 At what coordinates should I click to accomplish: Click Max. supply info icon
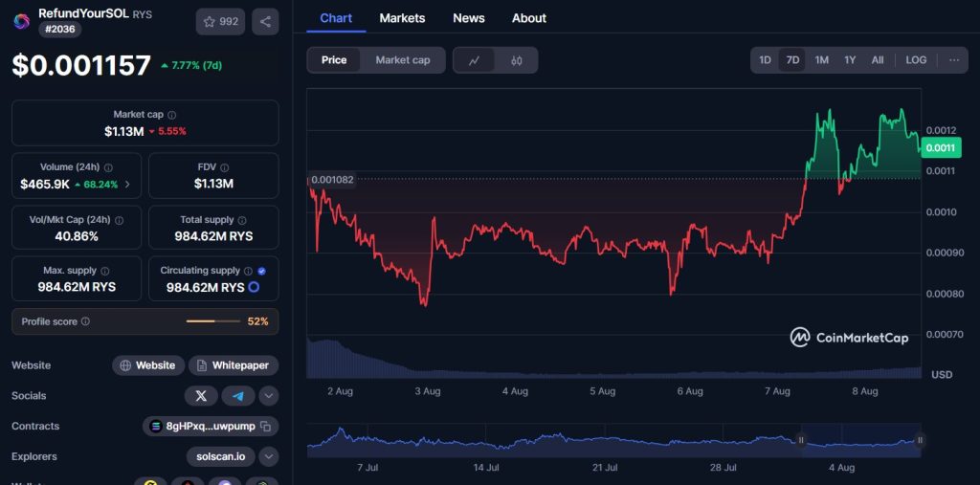[x=105, y=272]
